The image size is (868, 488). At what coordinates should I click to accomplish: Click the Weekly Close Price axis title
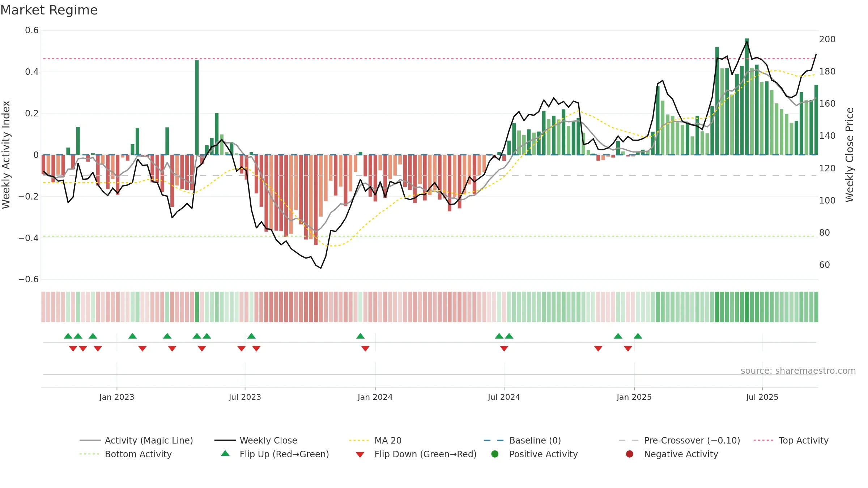850,155
